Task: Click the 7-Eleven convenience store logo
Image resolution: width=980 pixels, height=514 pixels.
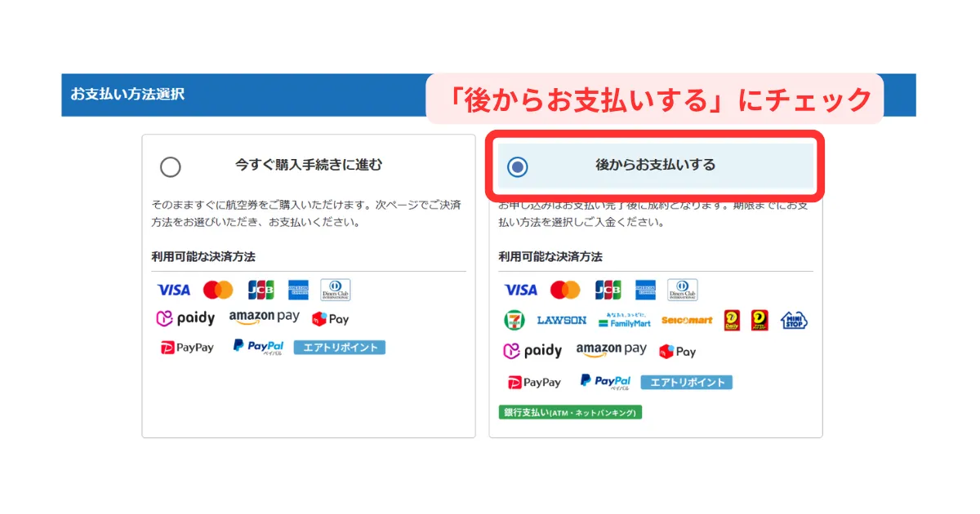Action: (x=514, y=321)
